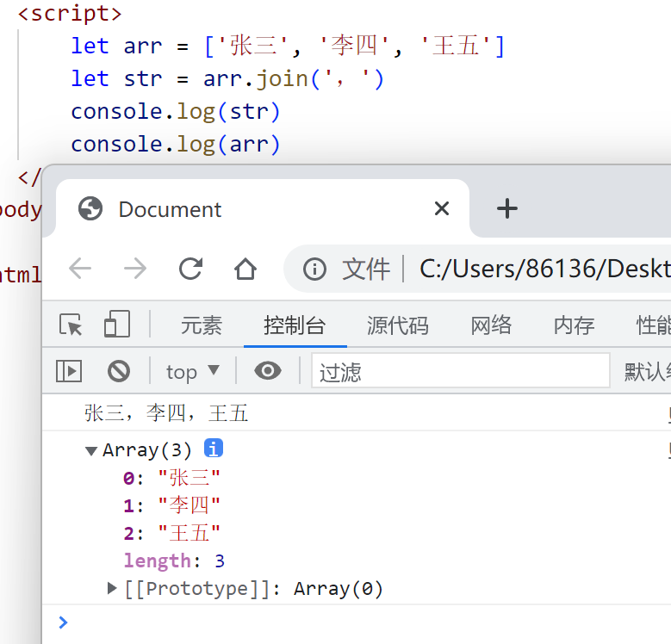Open the site info icon before 文件
Viewport: 671px width, 644px height.
pos(314,269)
